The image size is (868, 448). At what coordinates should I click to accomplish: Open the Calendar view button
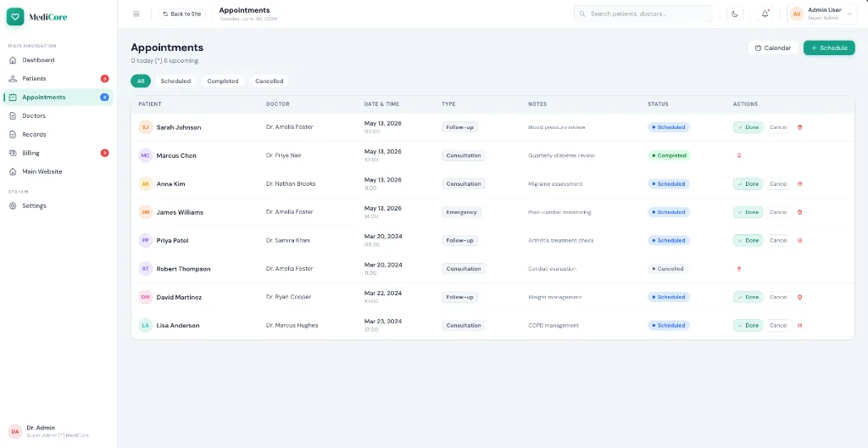pyautogui.click(x=773, y=48)
